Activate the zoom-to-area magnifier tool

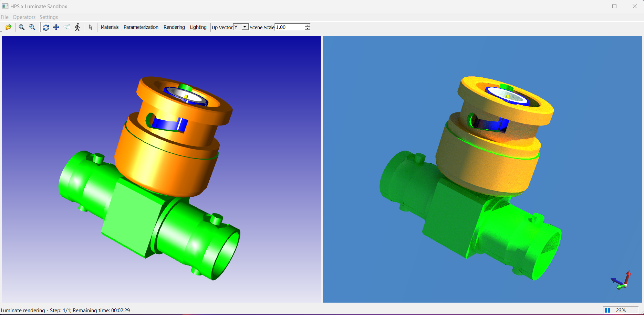[32, 27]
